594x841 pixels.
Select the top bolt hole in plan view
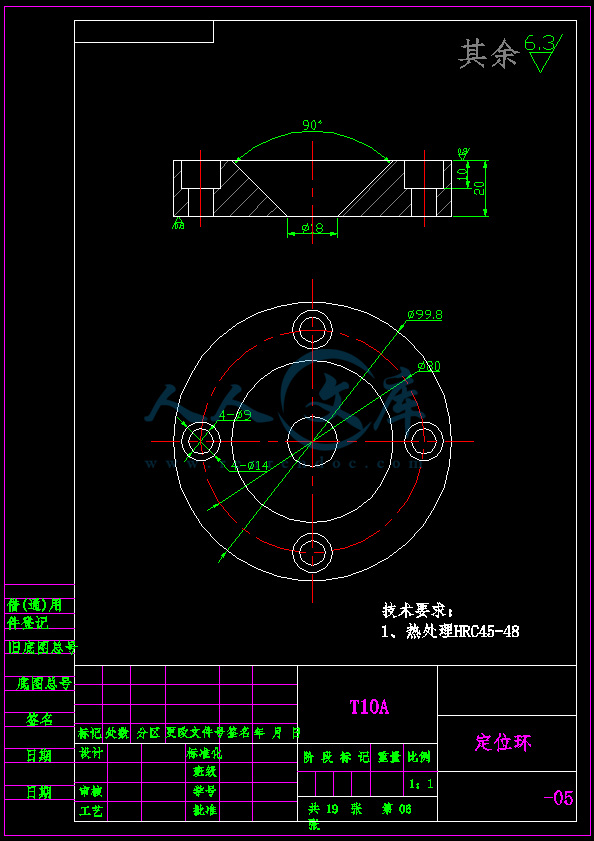(x=312, y=330)
